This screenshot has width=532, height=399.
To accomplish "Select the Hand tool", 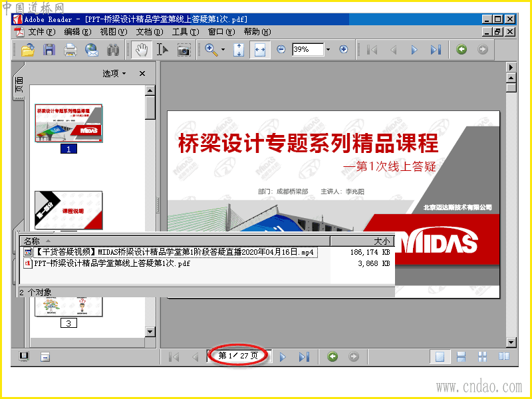I will click(x=142, y=50).
